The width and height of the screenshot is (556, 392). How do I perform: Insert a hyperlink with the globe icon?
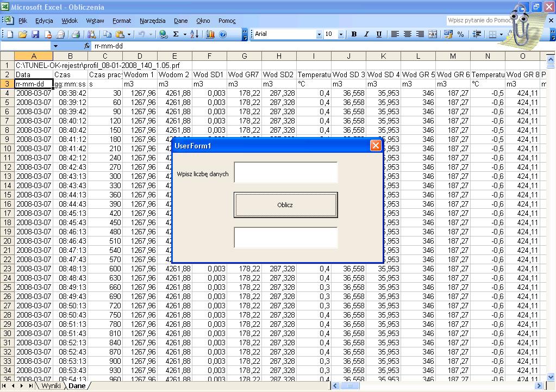163,34
